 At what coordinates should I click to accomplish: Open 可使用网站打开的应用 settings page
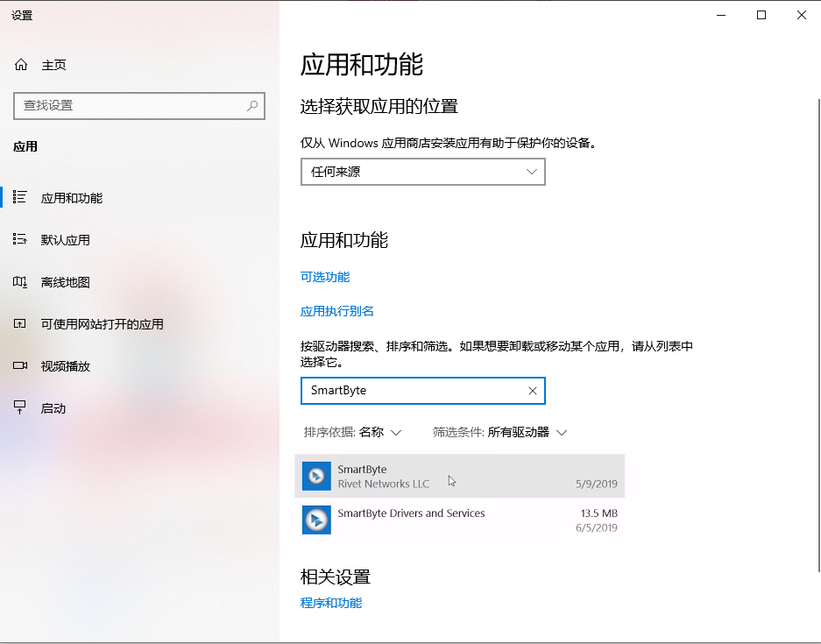click(x=103, y=324)
